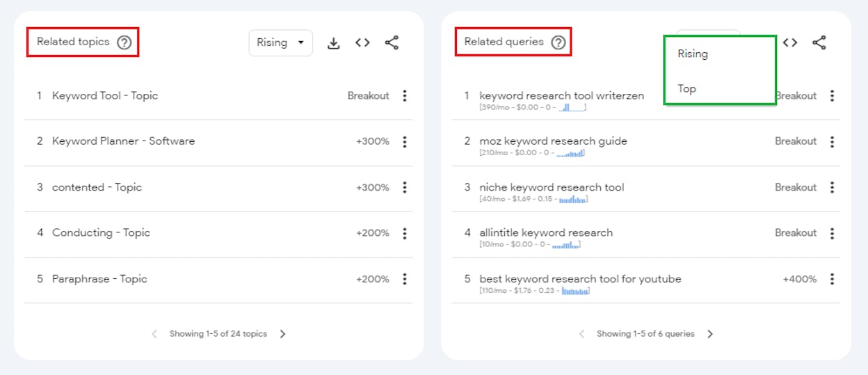Open embed code icon for Related queries
This screenshot has height=375, width=868.
790,42
